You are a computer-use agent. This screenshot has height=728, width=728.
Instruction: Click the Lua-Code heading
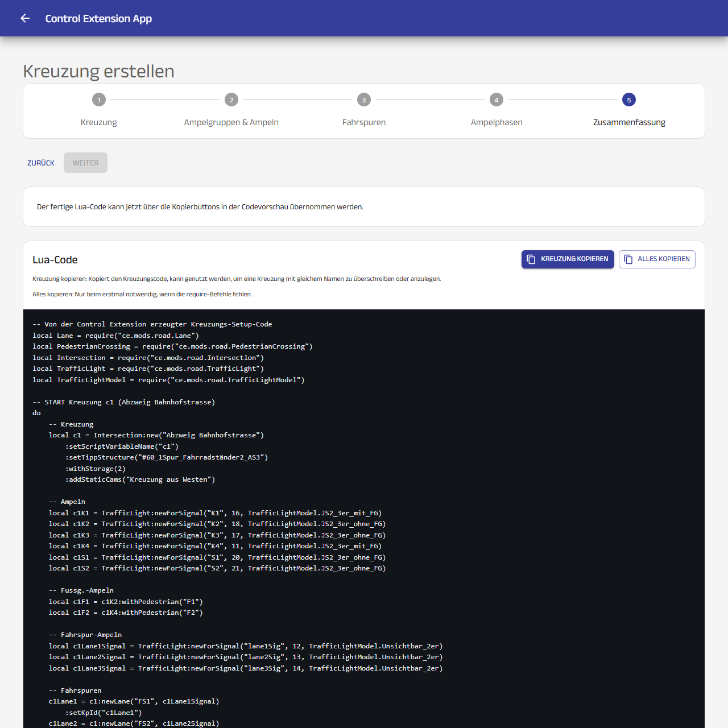click(x=55, y=260)
